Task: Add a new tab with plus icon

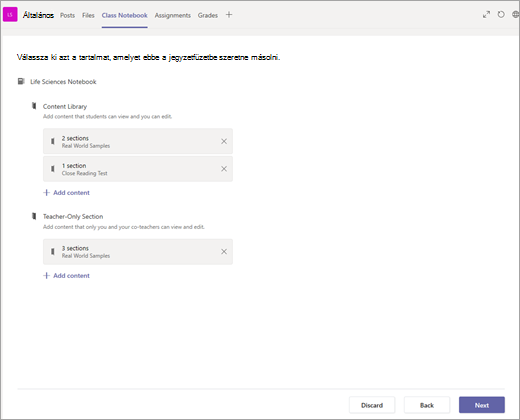Action: point(229,15)
